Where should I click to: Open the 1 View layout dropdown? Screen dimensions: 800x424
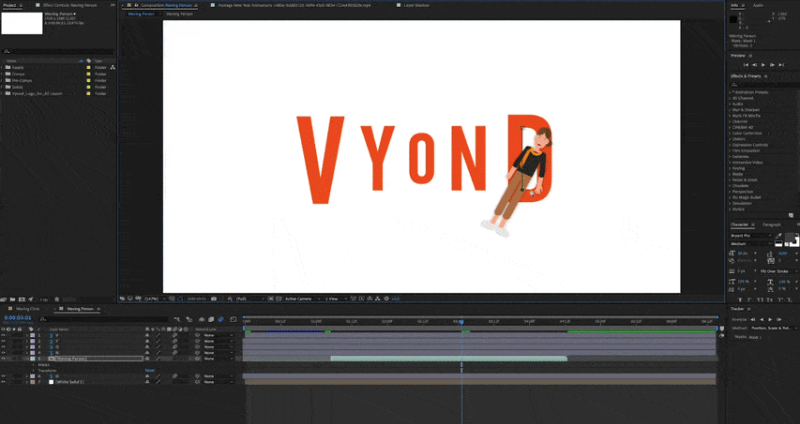336,298
